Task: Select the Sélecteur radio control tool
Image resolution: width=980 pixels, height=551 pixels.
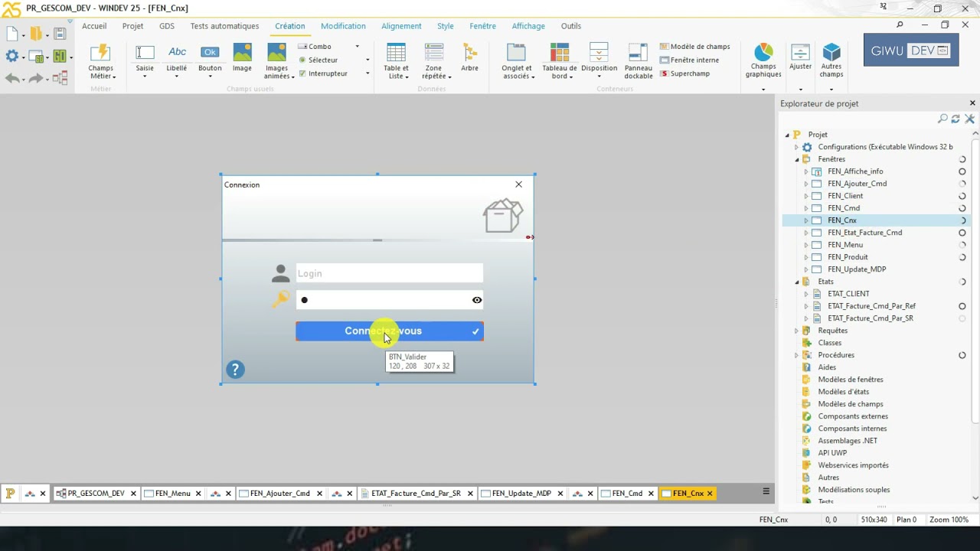Action: [x=319, y=60]
